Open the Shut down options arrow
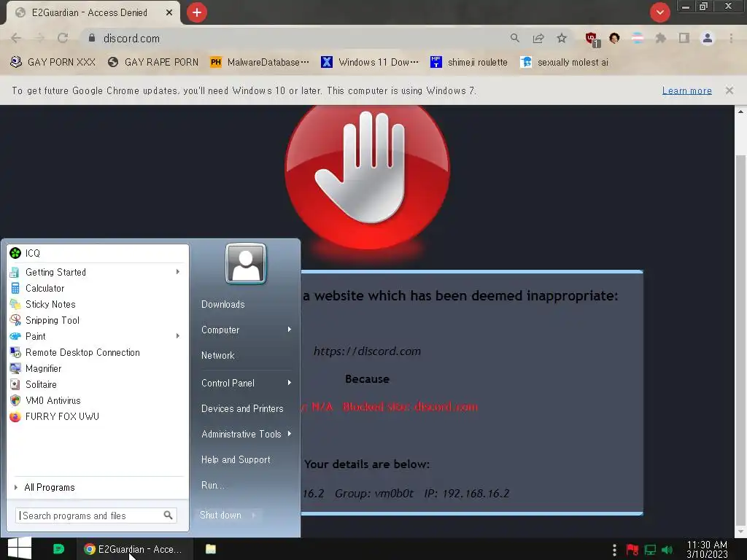 253,516
